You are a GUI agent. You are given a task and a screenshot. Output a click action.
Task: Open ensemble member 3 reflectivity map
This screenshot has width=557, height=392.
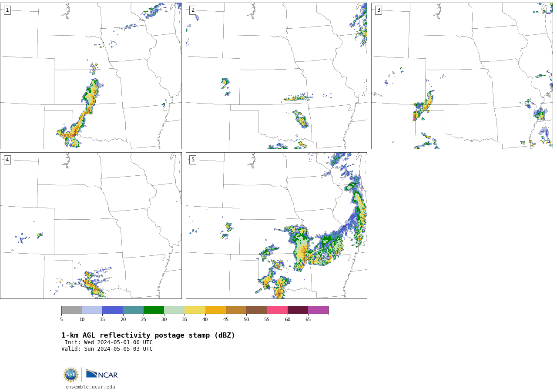462,76
